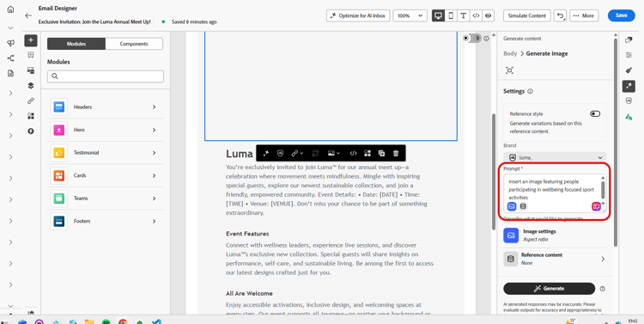This screenshot has width=644, height=324.
Task: Select the plus Add content icon
Action: [31, 40]
